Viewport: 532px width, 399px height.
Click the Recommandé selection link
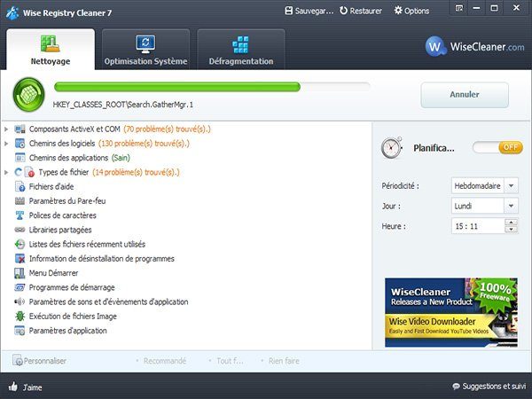165,361
